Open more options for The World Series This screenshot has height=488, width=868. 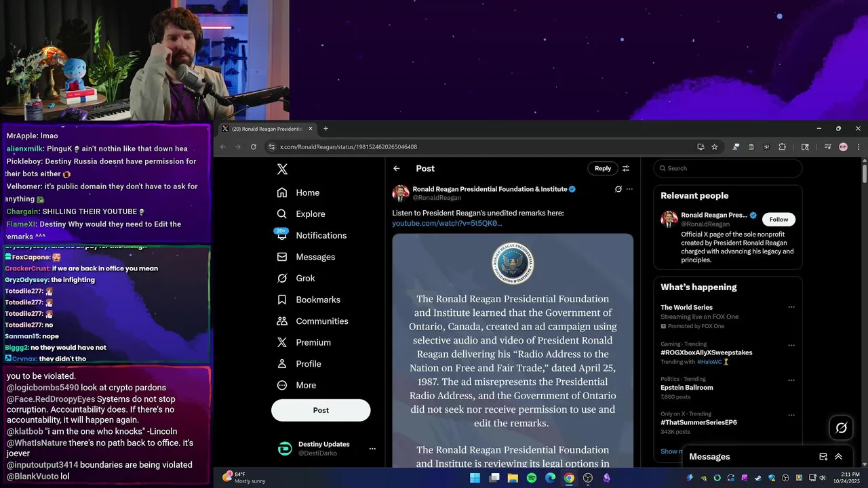pyautogui.click(x=791, y=307)
